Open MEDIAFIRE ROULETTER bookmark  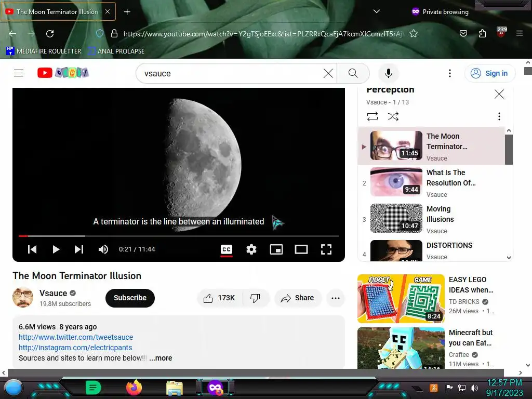point(44,51)
